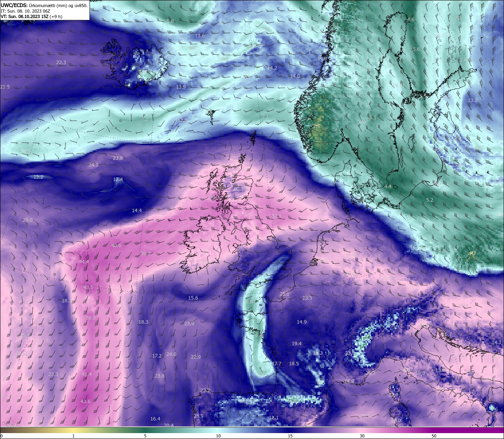
Task: Click the map value "40.6"
Action: coord(116,246)
